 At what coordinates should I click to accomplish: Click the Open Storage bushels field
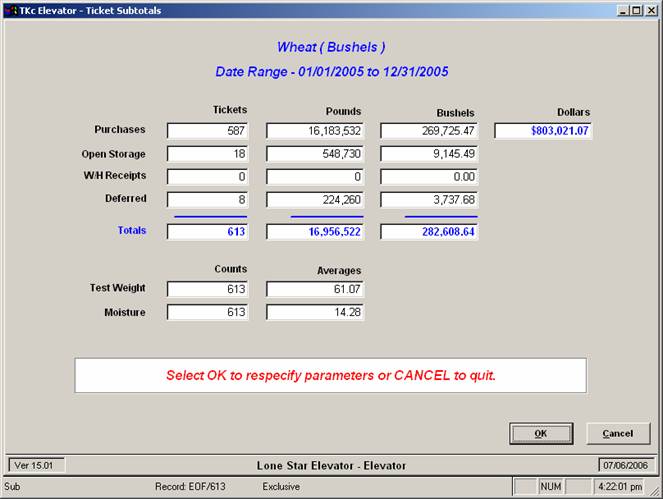coord(429,154)
